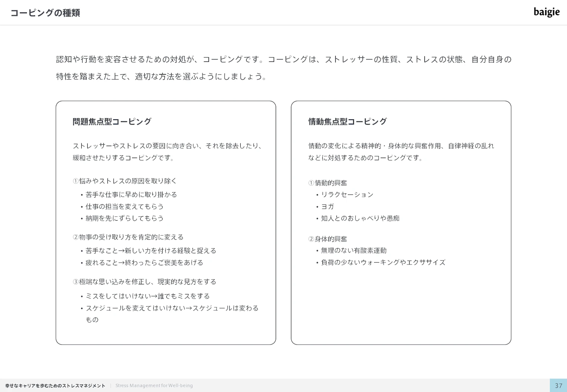Screen dimensions: 567x392
Task: Click the footer title 幸せなキャリアを歩むためのストレスマネジメント
Action: [55, 386]
